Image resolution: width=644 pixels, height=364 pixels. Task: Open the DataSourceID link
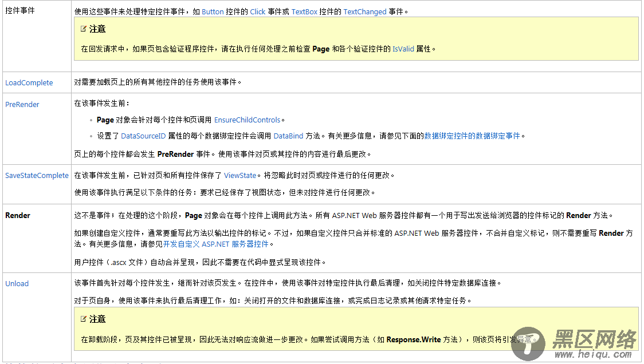tap(143, 136)
